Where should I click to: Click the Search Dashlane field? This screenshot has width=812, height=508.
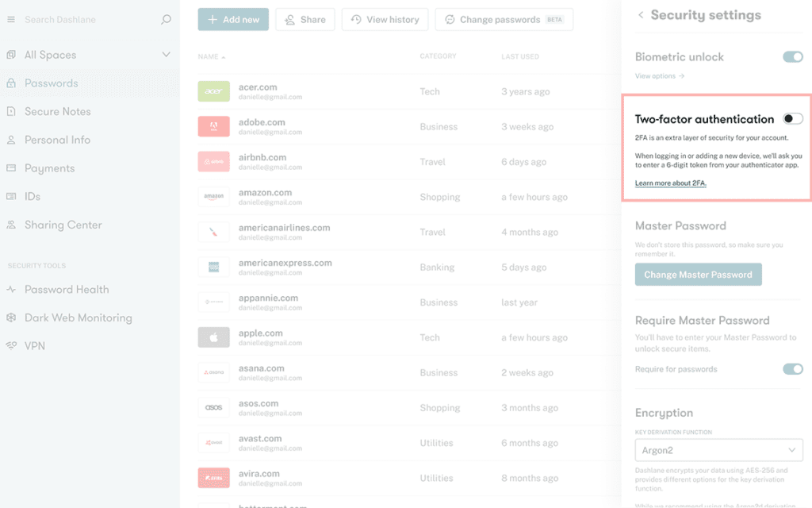(x=87, y=19)
